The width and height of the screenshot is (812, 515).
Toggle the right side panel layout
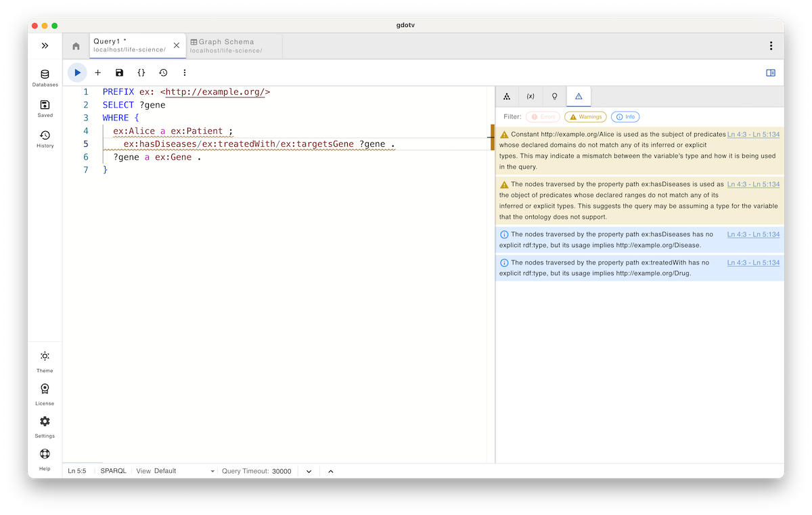coord(770,72)
